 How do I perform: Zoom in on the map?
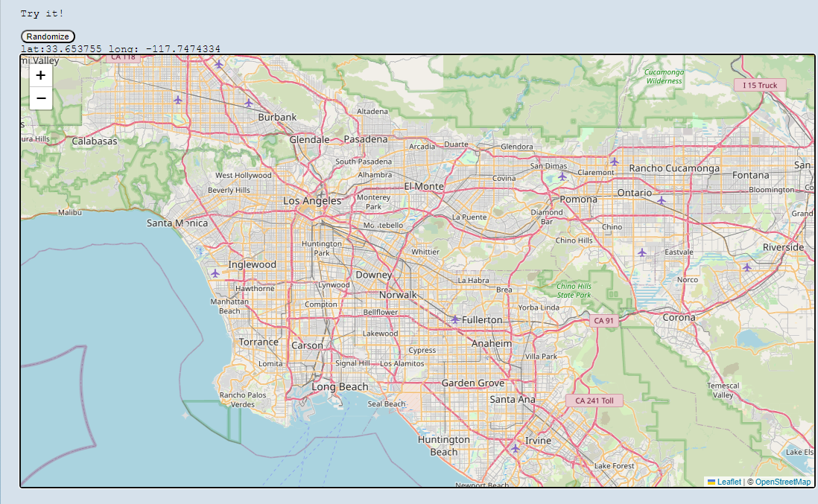[x=41, y=75]
